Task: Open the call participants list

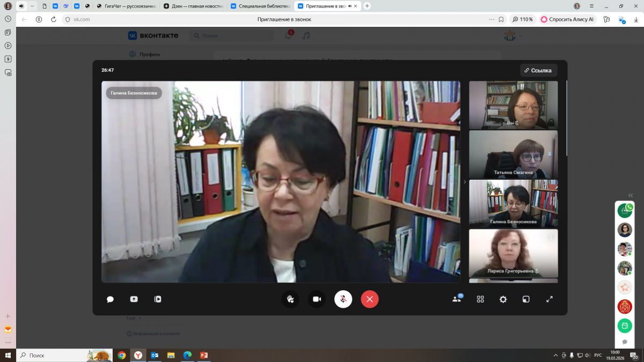Action: pyautogui.click(x=457, y=299)
